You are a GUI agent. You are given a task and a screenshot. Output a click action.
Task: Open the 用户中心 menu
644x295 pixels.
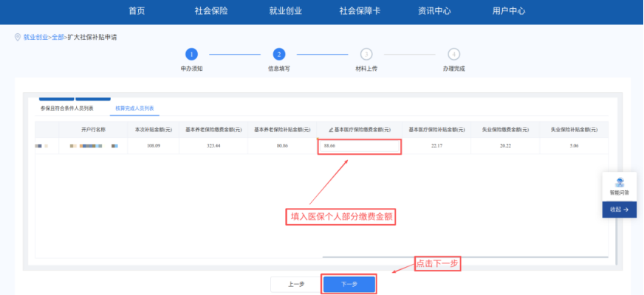[508, 11]
